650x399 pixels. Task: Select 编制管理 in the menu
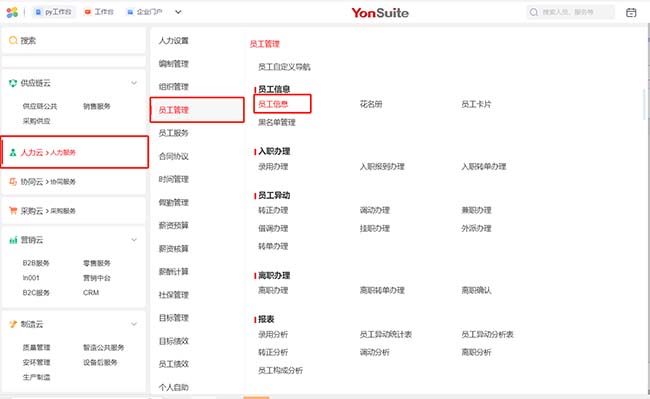click(174, 64)
